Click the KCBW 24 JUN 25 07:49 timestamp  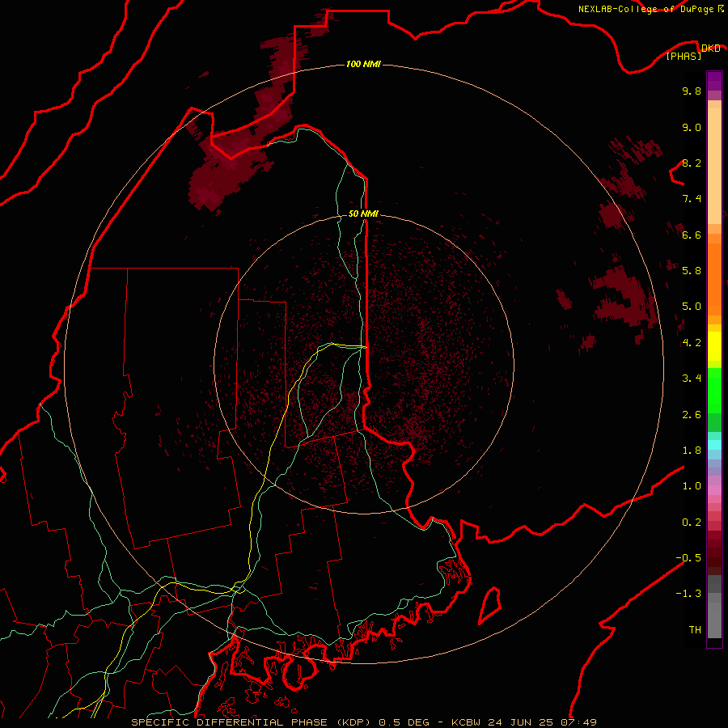click(x=524, y=722)
